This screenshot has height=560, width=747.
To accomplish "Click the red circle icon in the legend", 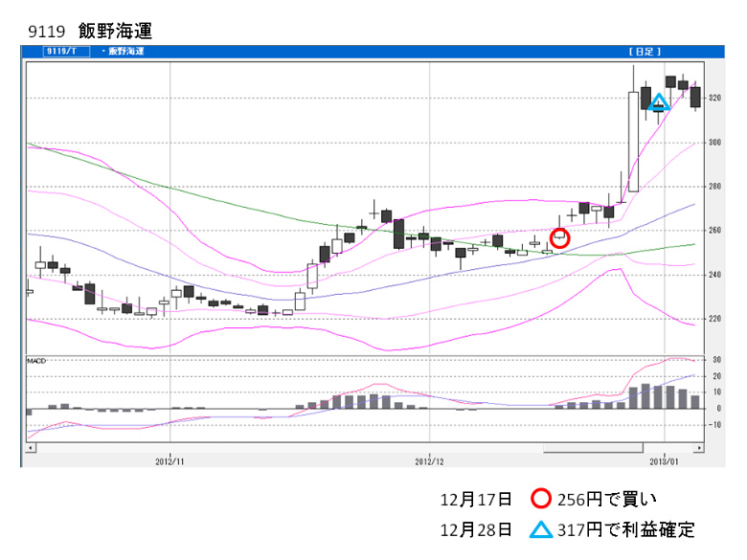I will tap(541, 499).
